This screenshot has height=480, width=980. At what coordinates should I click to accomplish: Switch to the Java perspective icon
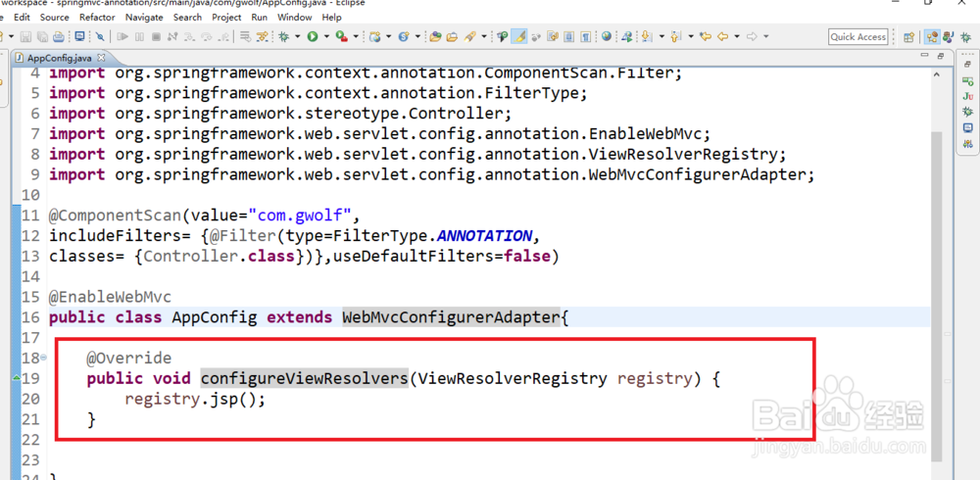(x=948, y=37)
